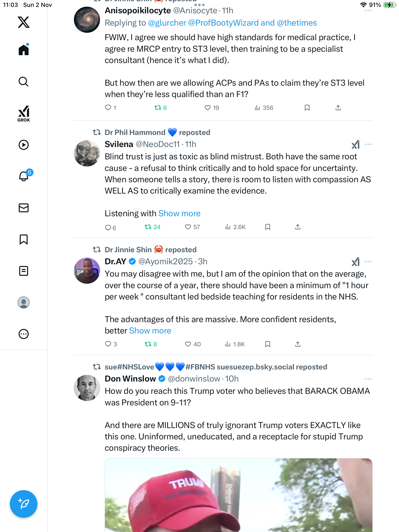The height and width of the screenshot is (532, 399).
Task: Open Notifications bell with 6 badge
Action: pos(24,176)
